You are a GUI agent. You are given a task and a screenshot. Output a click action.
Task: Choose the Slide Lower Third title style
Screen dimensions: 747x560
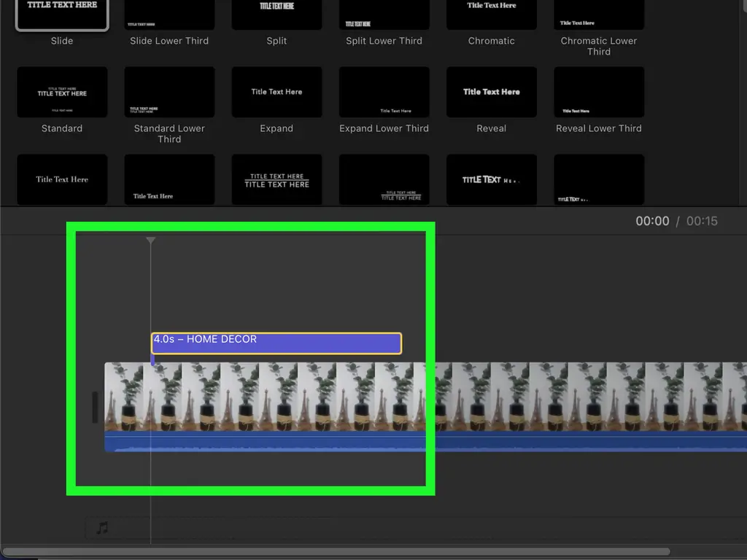point(169,15)
